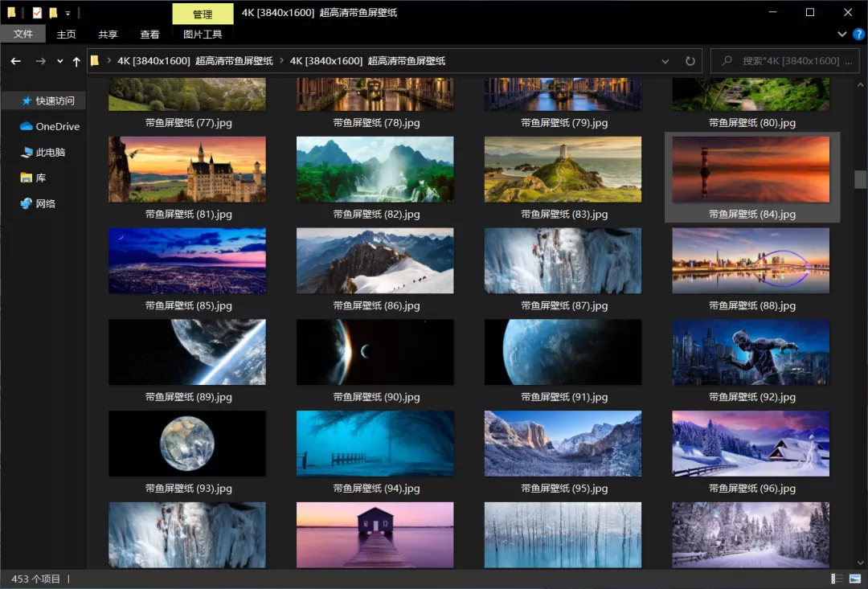Expand the ribbon with the chevron arrow
This screenshot has width=868, height=589.
point(841,35)
